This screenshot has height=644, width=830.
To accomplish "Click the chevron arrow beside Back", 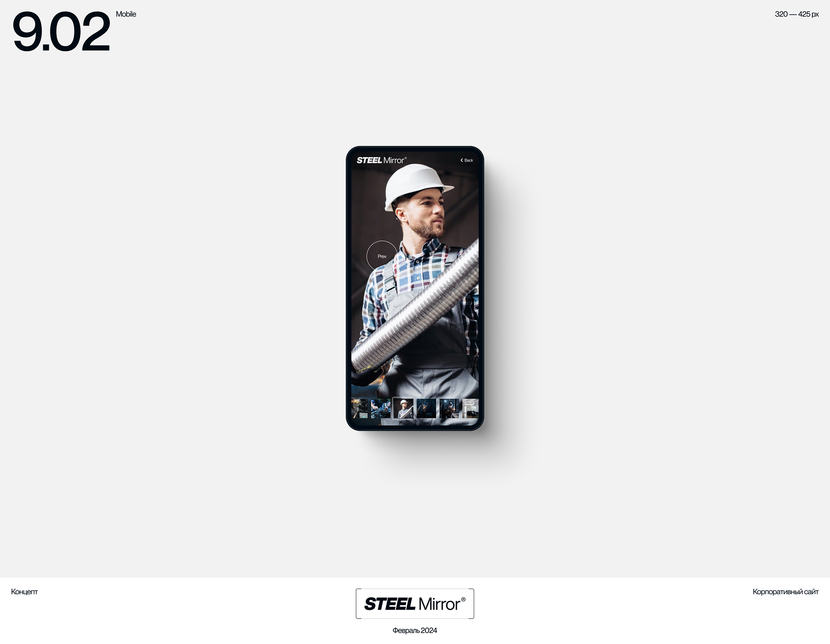I will pos(462,160).
